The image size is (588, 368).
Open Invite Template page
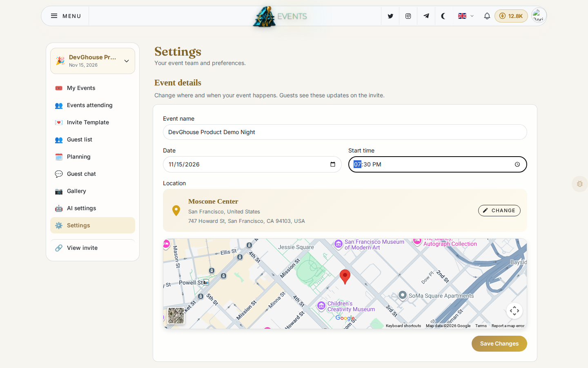[93, 122]
